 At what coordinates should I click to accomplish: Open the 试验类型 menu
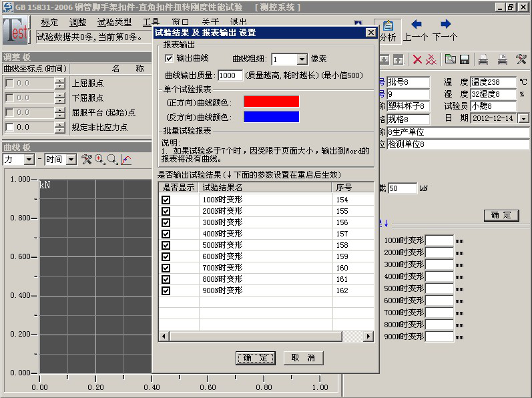click(114, 23)
